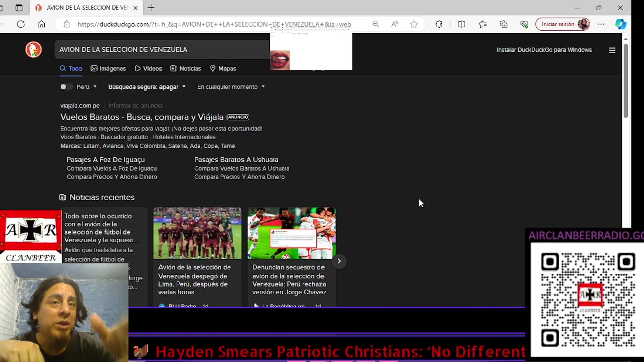
Task: Toggle the Perú region switch
Action: 65,87
